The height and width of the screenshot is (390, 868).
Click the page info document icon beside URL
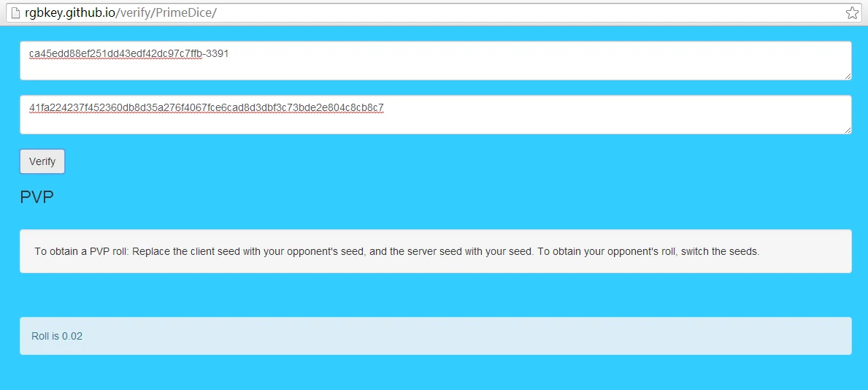coord(15,13)
